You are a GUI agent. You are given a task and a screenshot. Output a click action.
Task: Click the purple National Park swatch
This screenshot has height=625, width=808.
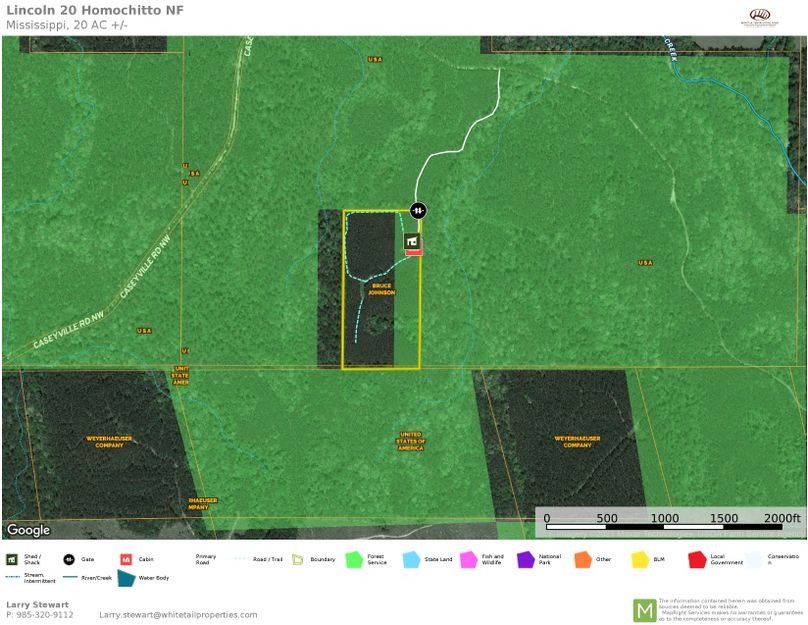(x=524, y=560)
